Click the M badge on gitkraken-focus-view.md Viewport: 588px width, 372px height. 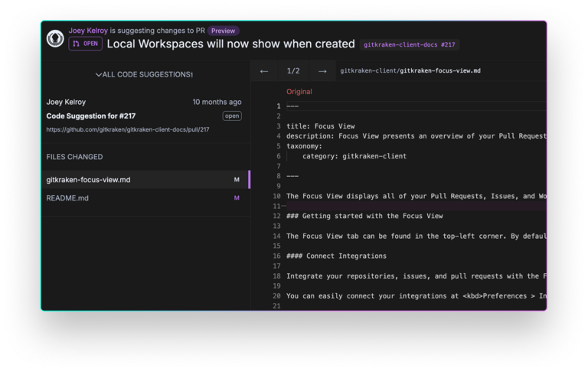point(237,180)
